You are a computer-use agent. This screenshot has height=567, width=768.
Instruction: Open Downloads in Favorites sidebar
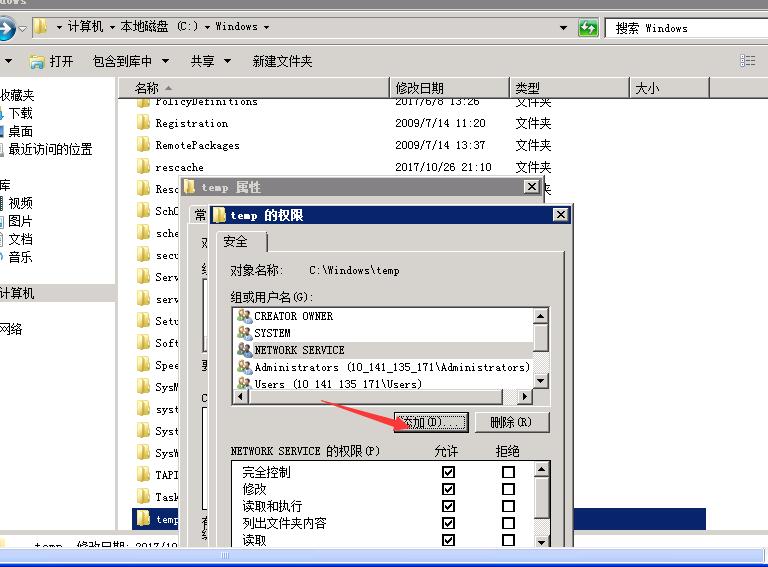[x=20, y=114]
